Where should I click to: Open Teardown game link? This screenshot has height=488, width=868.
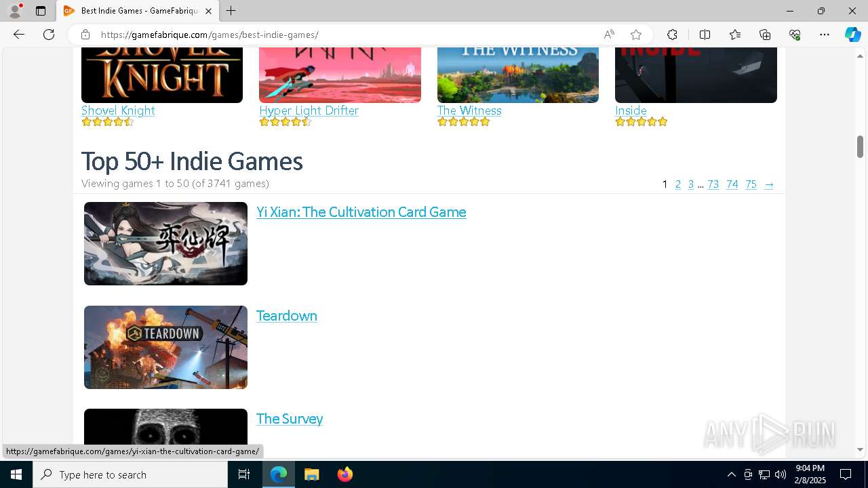coord(286,316)
